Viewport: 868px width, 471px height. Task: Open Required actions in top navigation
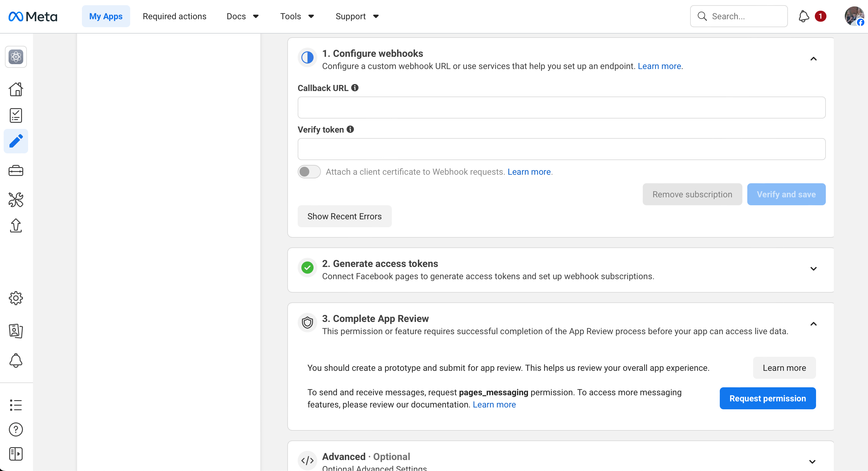point(175,16)
